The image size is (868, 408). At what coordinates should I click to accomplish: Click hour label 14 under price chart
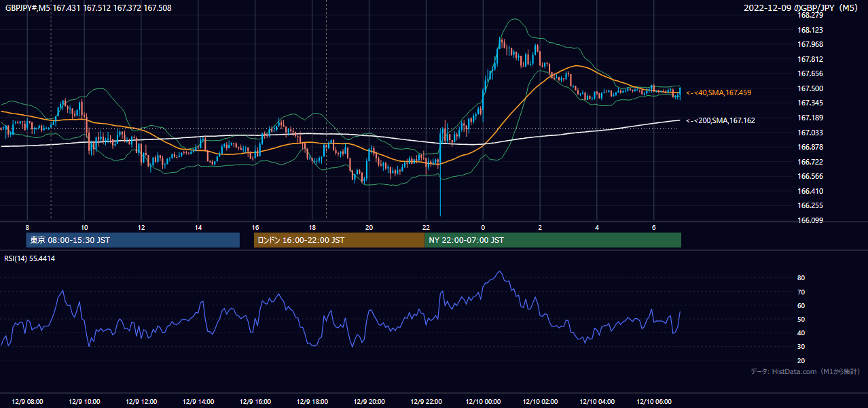tap(198, 227)
